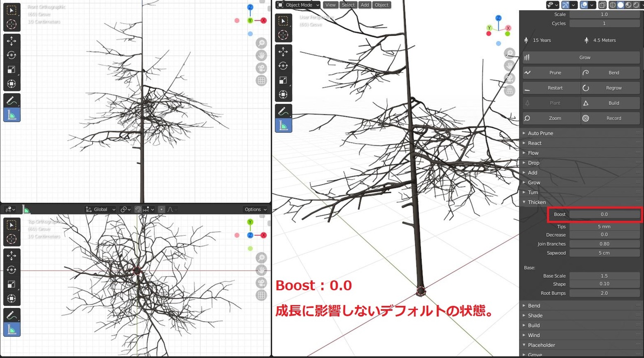
Task: Click the Tips value field
Action: [x=604, y=226]
